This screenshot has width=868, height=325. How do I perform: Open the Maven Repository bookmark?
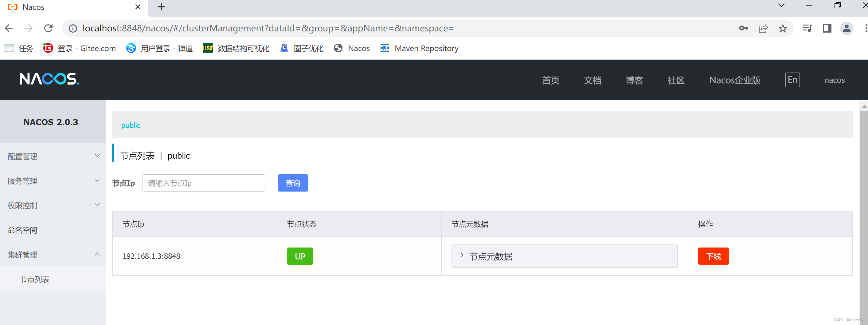click(x=419, y=48)
